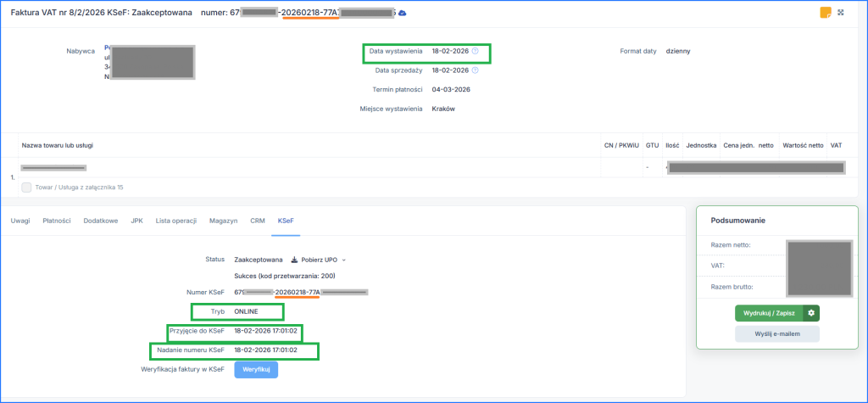Go to the Magazyn tab
868x403 pixels.
[x=223, y=221]
